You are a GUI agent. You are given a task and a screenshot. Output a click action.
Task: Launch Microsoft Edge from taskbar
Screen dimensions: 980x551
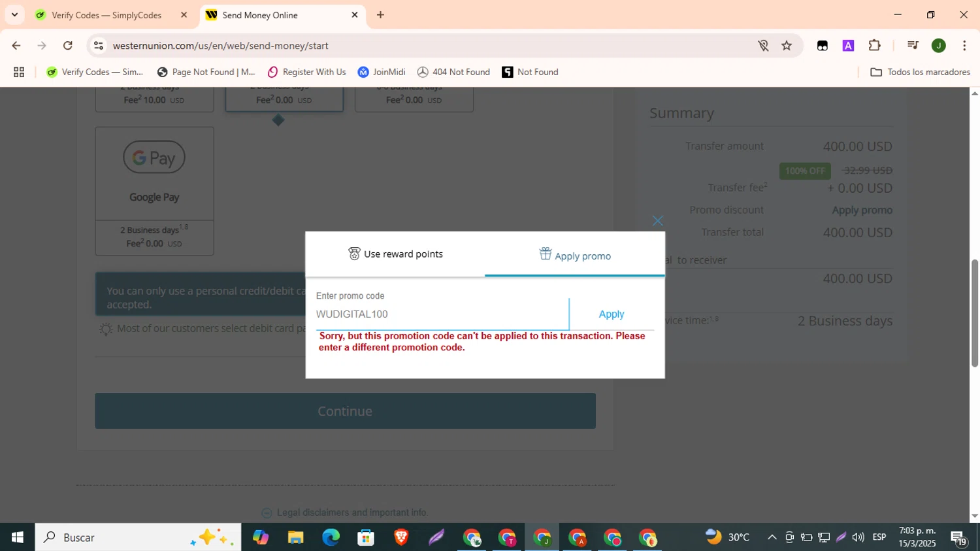[x=331, y=537]
